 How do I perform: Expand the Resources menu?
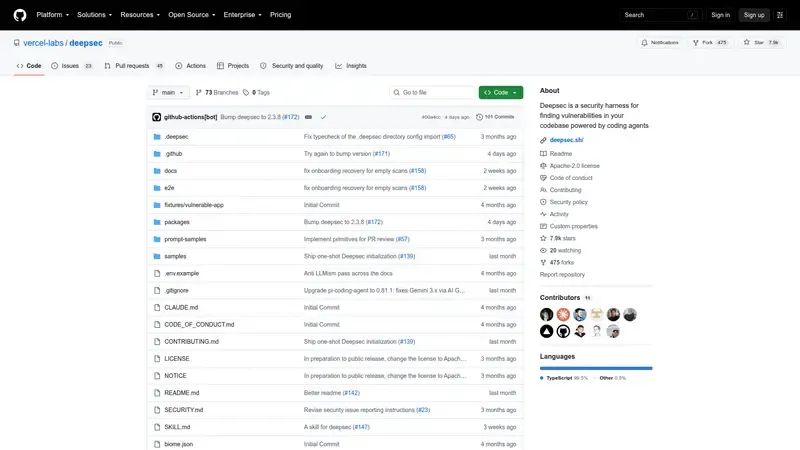click(x=140, y=15)
